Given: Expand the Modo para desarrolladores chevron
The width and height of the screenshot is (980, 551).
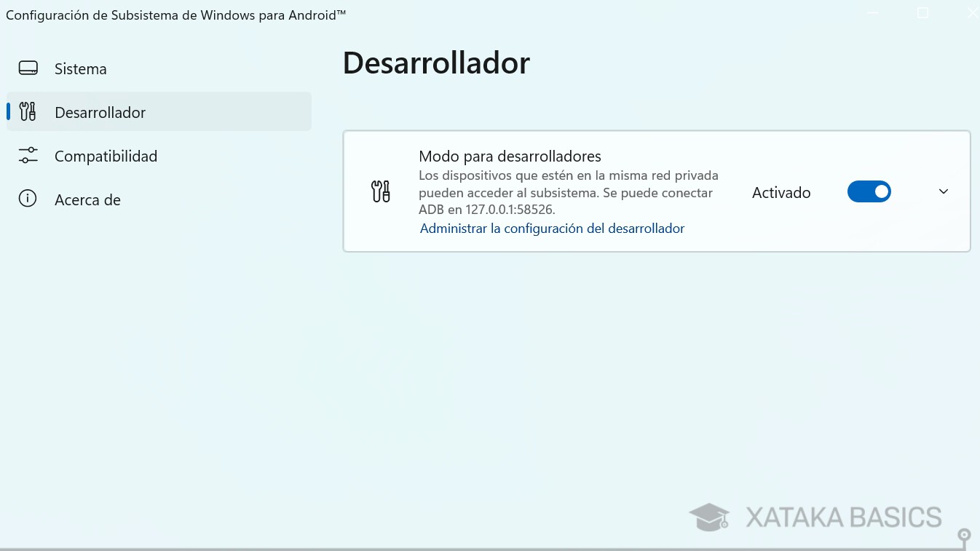Looking at the screenshot, I should click(944, 191).
